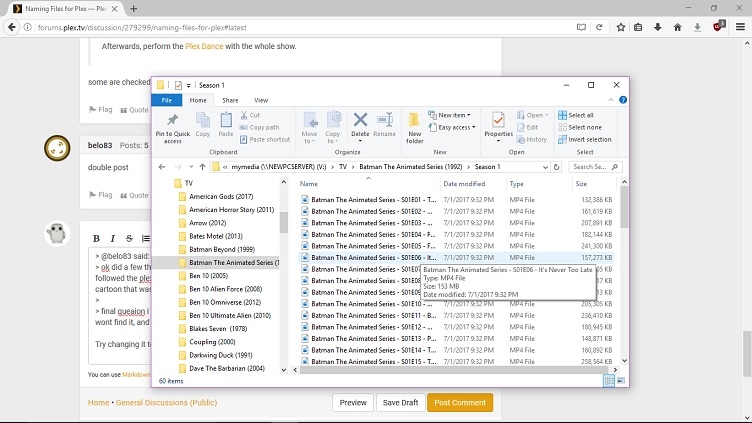Click Invert selection in ribbon

point(585,139)
